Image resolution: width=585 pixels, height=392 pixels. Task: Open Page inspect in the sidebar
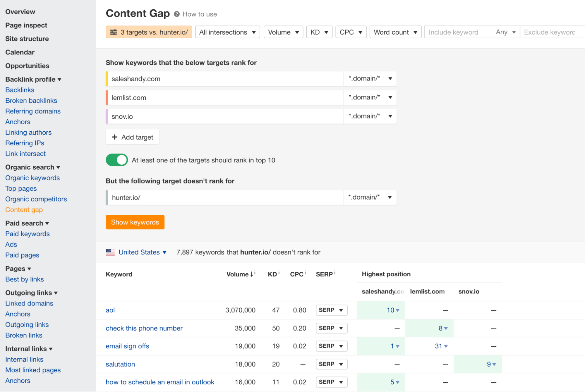click(x=26, y=25)
